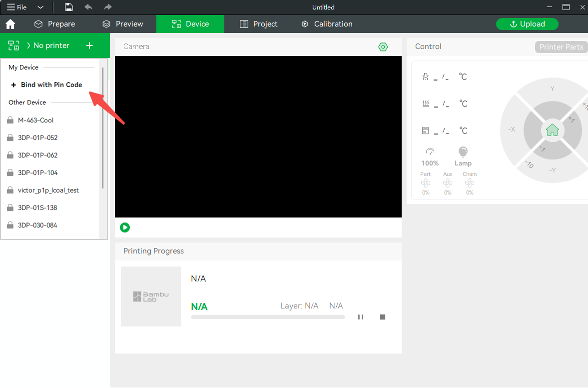Open the print speed 100% gauge
588x388 pixels.
point(430,157)
